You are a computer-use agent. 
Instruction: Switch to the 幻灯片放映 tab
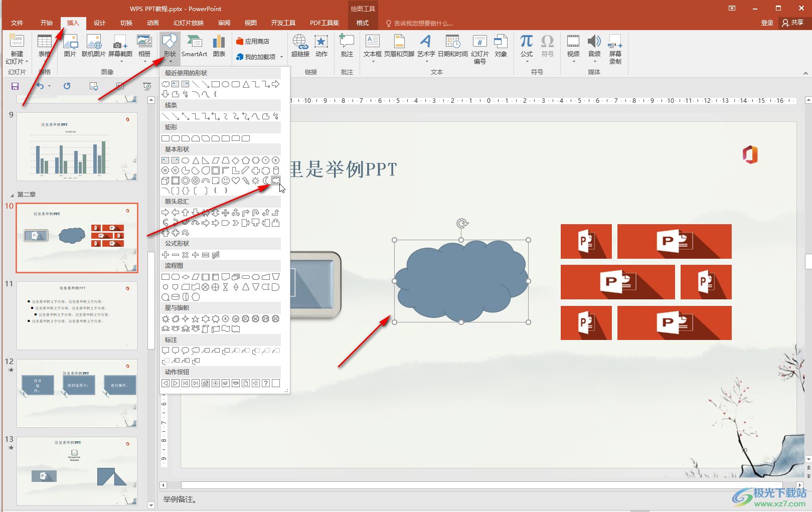tap(189, 23)
